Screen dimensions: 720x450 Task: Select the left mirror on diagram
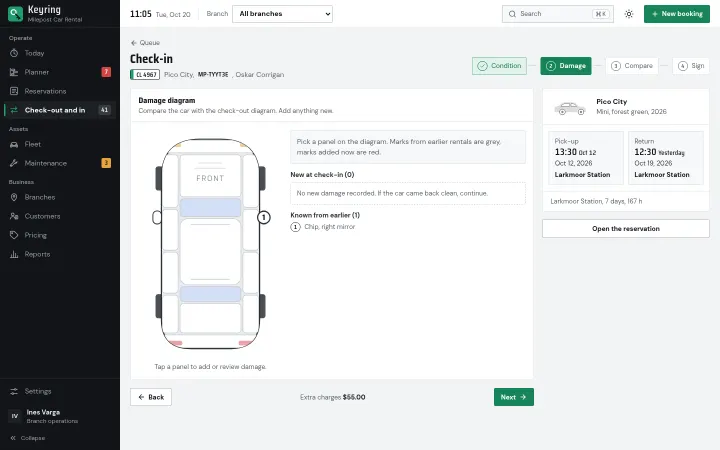157,217
